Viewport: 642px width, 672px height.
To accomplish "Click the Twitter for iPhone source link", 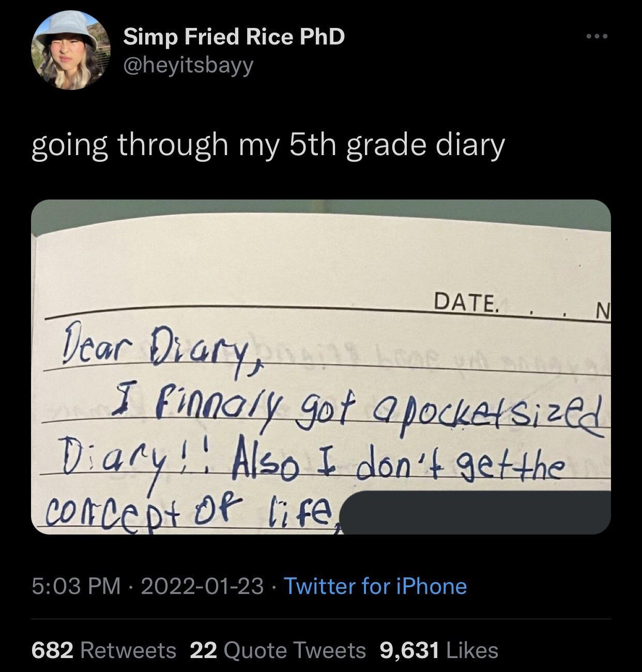I will pyautogui.click(x=375, y=586).
